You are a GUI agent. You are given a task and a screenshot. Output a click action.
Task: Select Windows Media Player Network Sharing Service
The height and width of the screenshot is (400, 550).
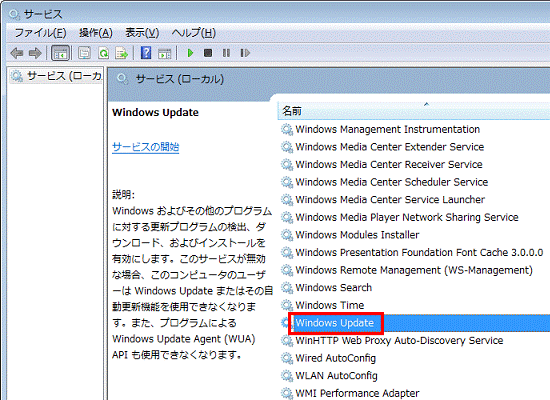[x=415, y=217]
